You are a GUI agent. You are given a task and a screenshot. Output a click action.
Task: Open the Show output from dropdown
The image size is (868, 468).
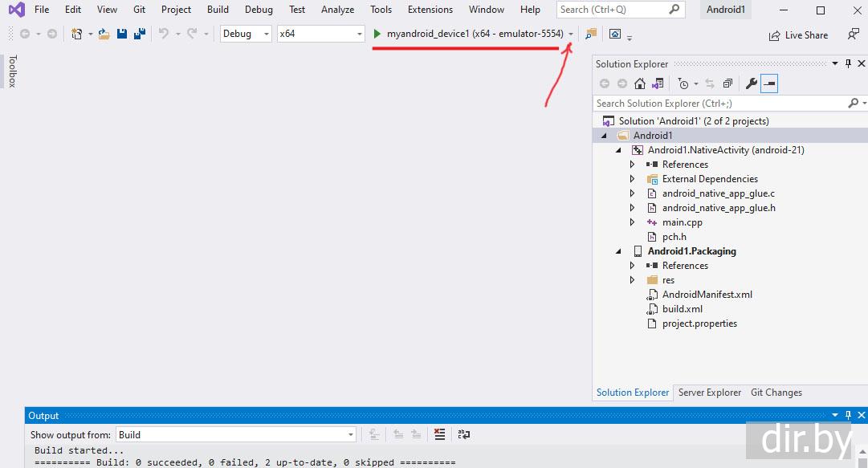pyautogui.click(x=236, y=435)
